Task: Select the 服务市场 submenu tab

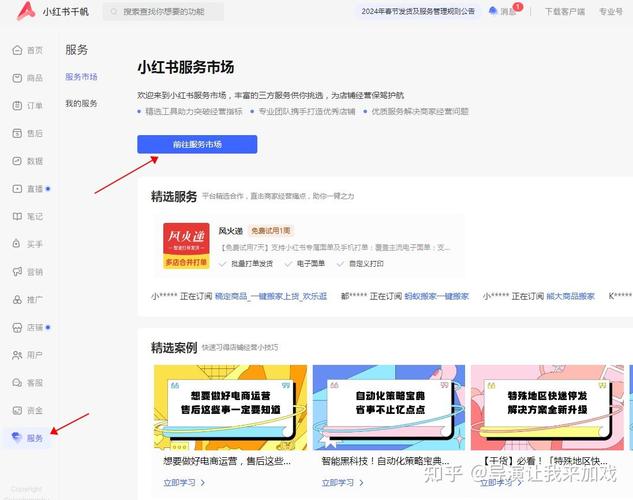Action: (x=81, y=77)
